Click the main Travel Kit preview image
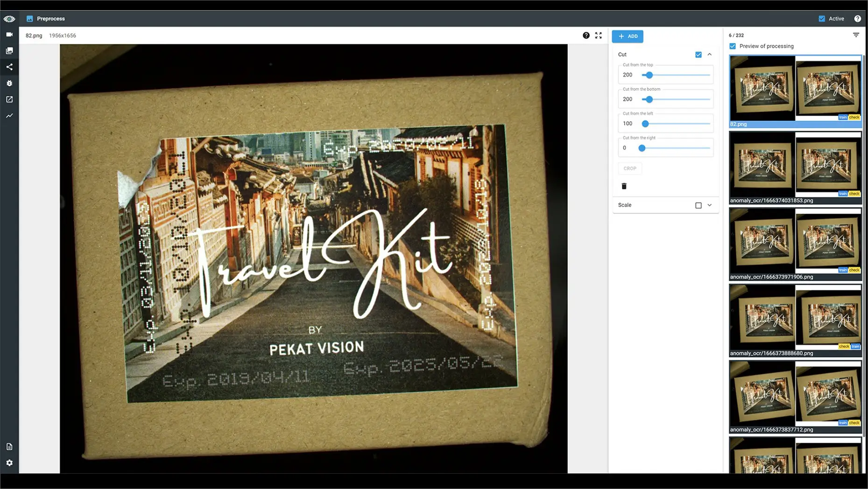 314,259
